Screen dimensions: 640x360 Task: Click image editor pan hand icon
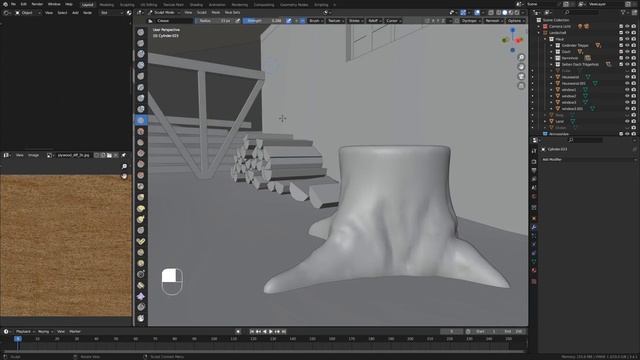click(x=124, y=176)
